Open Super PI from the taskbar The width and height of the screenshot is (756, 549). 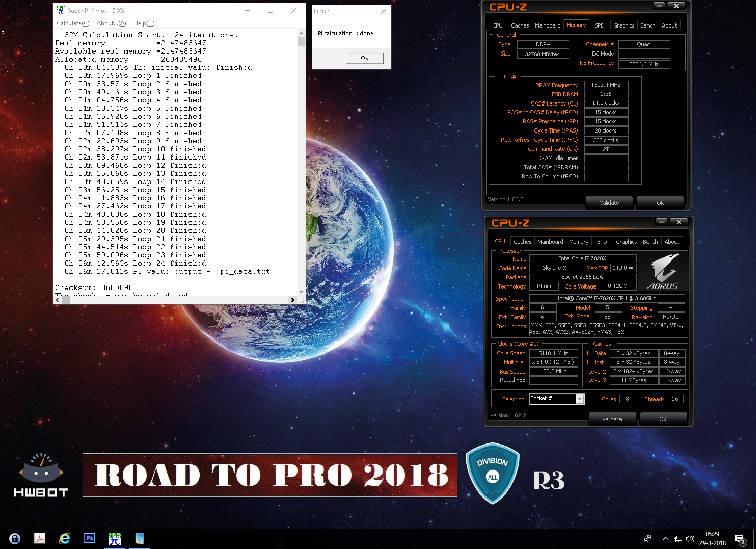(115, 538)
